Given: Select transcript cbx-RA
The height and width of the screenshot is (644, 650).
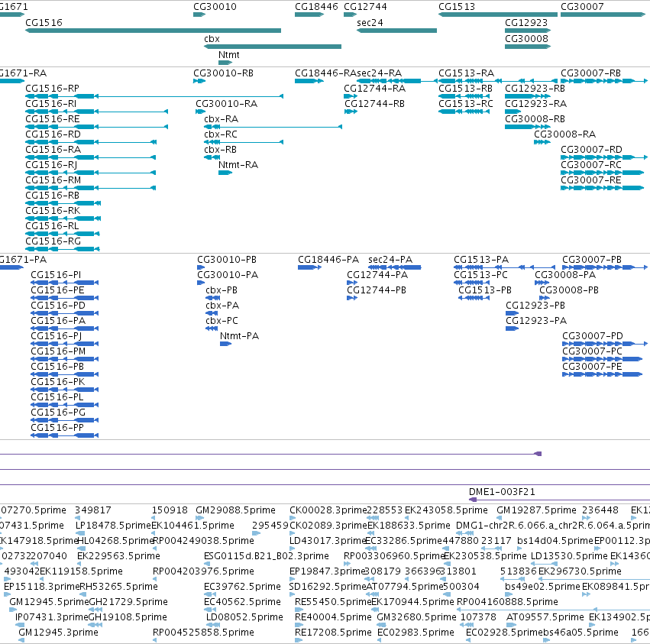Looking at the screenshot, I should pyautogui.click(x=222, y=119).
